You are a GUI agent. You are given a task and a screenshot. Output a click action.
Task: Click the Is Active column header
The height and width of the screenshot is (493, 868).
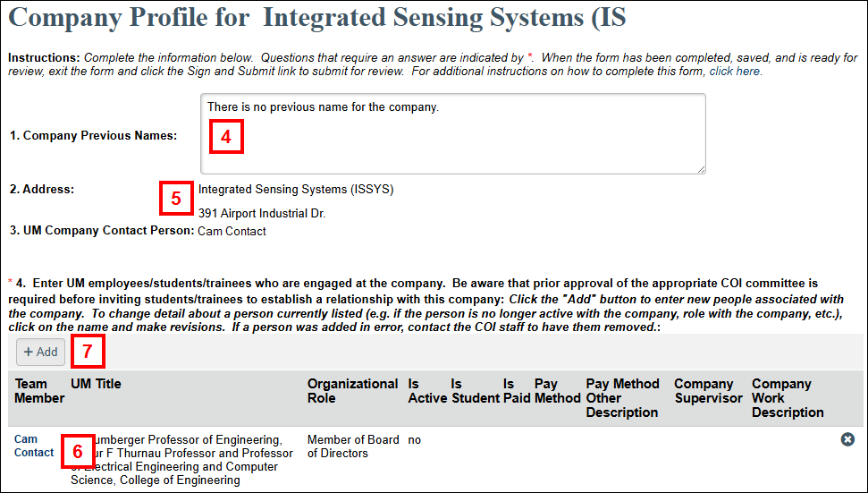point(427,391)
